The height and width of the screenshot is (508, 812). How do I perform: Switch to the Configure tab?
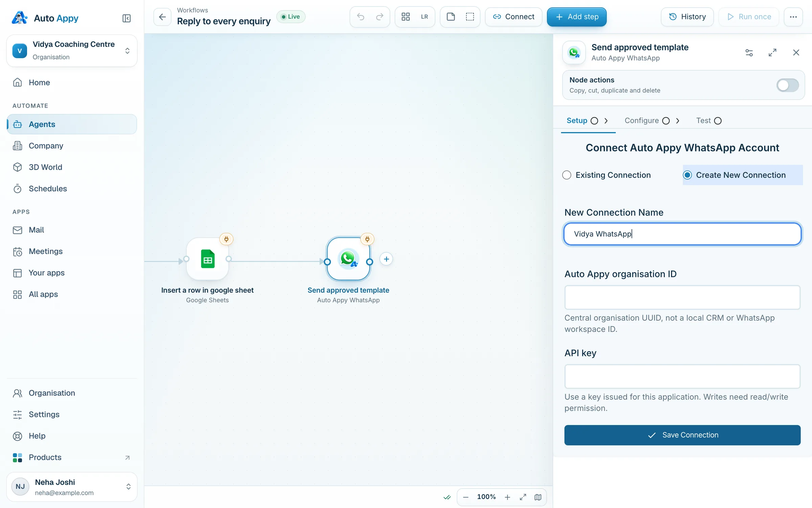tap(652, 121)
